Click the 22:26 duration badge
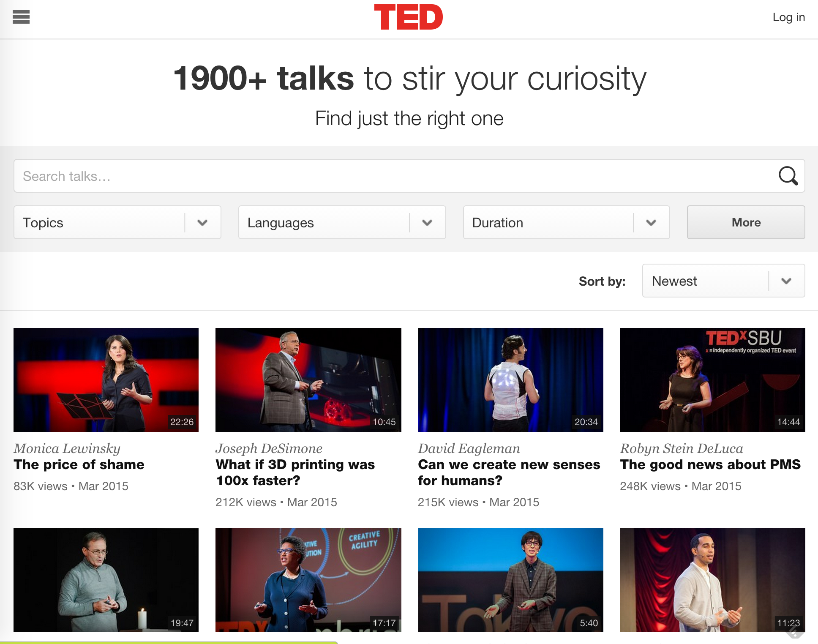 point(182,422)
